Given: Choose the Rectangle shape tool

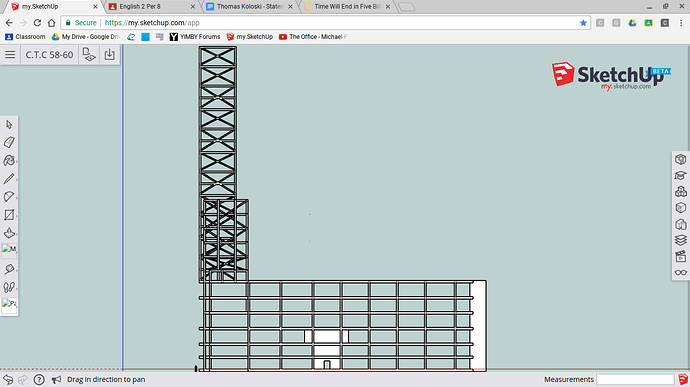Looking at the screenshot, I should pyautogui.click(x=9, y=215).
